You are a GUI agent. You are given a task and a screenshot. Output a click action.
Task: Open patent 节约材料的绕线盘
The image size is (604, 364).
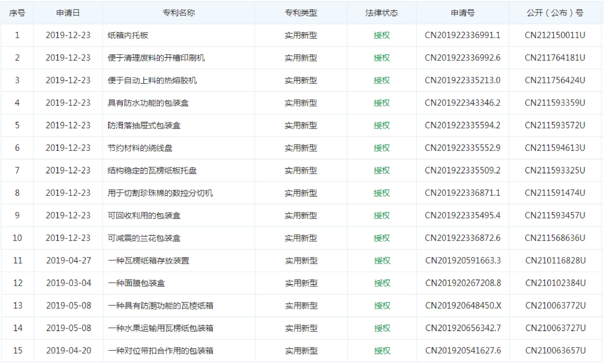[140, 148]
